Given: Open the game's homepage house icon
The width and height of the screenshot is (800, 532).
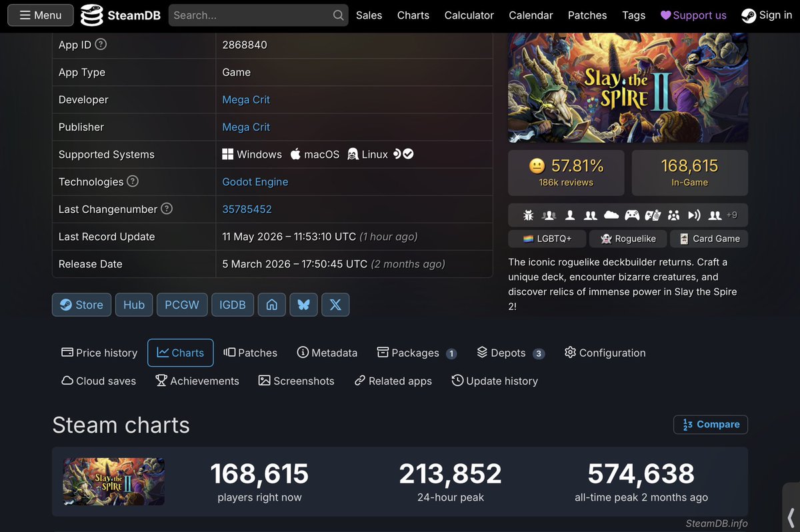Looking at the screenshot, I should [272, 305].
